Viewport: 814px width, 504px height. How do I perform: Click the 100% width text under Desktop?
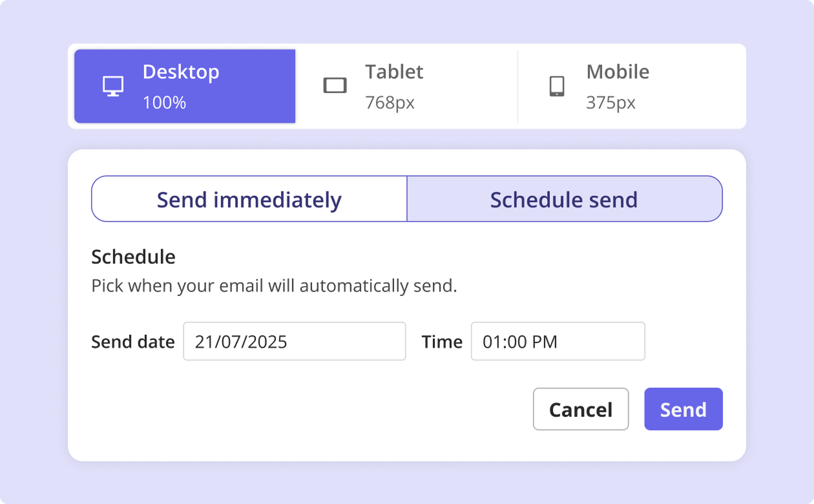(164, 102)
